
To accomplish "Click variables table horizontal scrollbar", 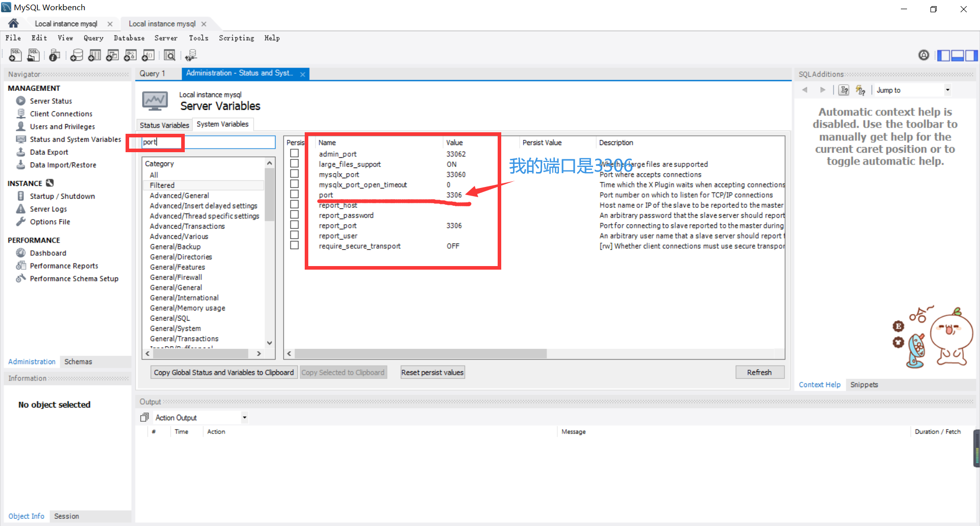I will 420,353.
